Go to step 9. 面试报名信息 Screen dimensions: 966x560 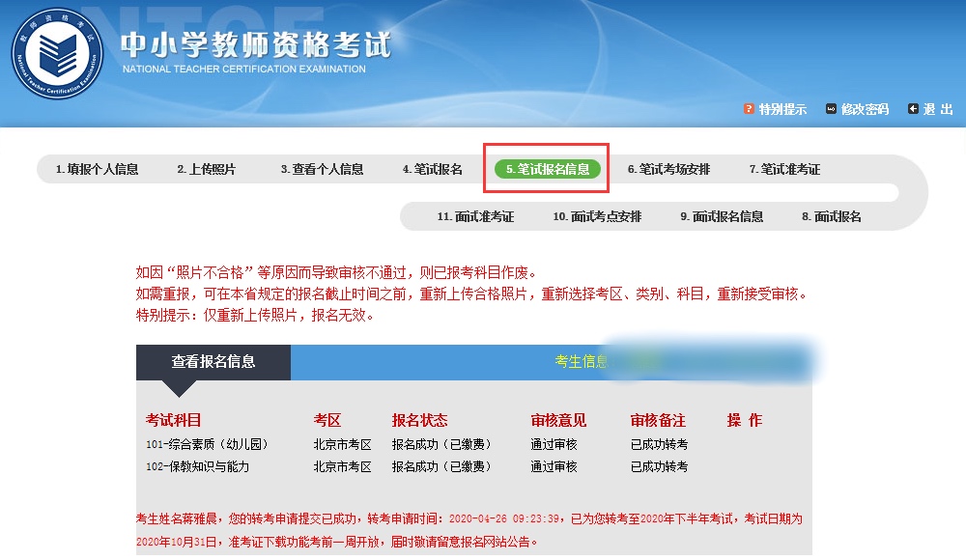(x=722, y=216)
